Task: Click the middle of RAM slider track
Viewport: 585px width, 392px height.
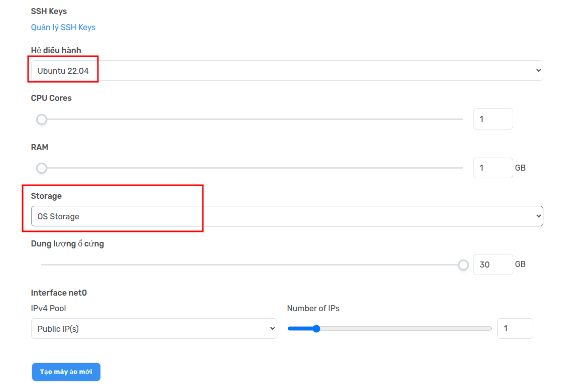Action: coord(252,168)
